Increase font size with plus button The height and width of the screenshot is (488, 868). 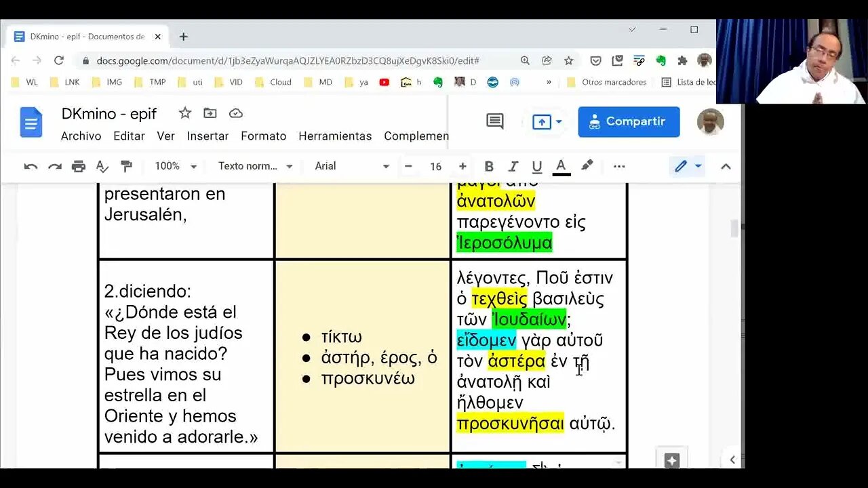point(462,166)
